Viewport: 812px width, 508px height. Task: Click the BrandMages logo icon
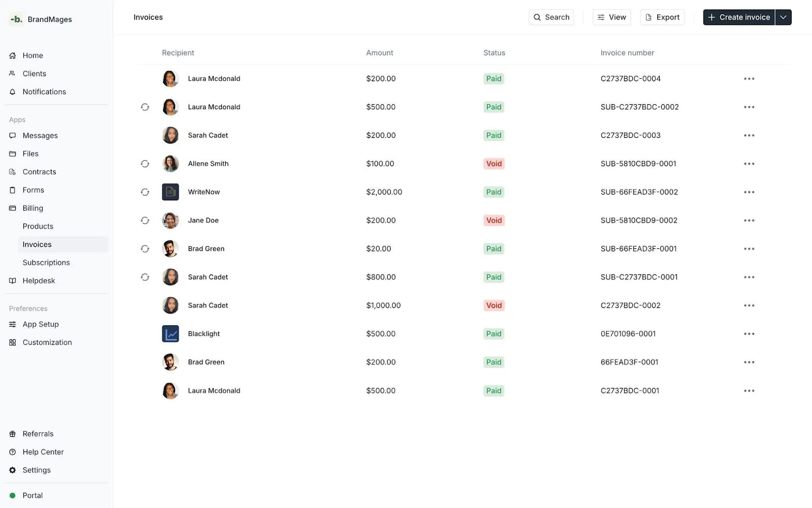pos(16,19)
